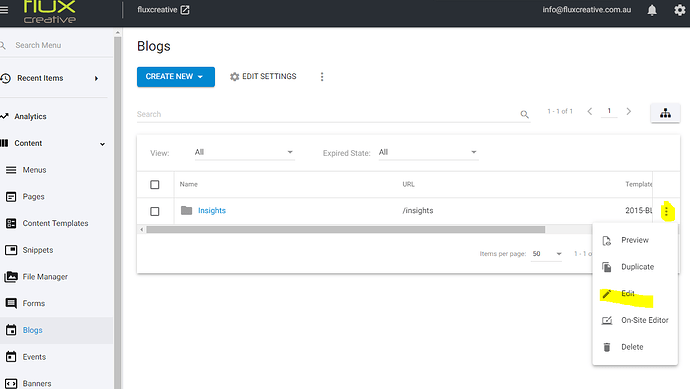Open Forms in sidebar
The image size is (690, 389).
point(33,304)
